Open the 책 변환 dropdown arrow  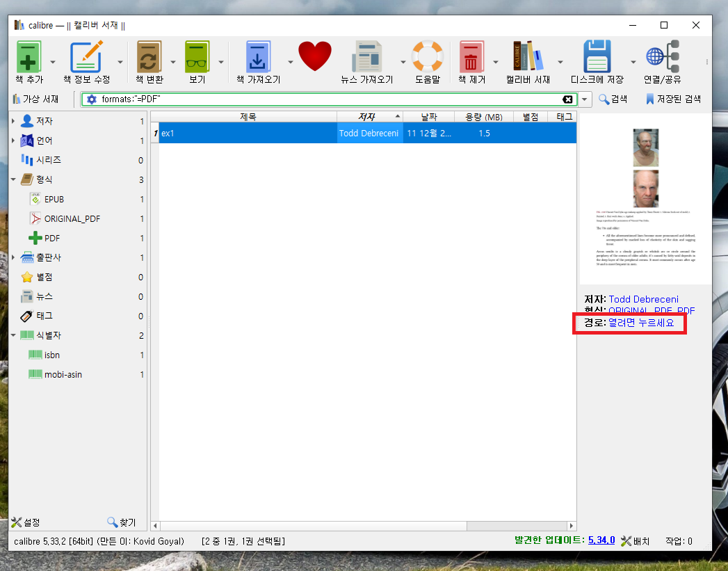(173, 62)
